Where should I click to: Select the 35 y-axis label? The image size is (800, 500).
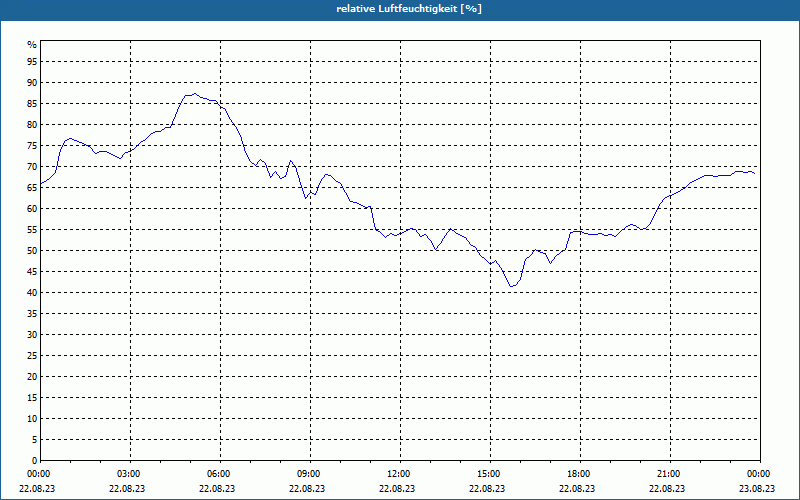(32, 314)
